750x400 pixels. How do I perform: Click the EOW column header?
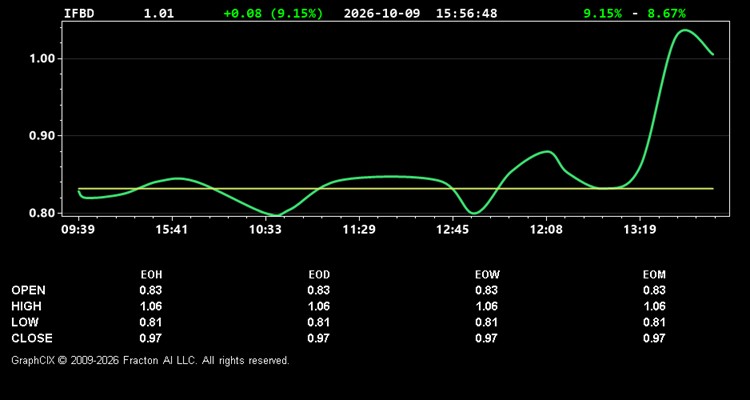click(x=487, y=275)
